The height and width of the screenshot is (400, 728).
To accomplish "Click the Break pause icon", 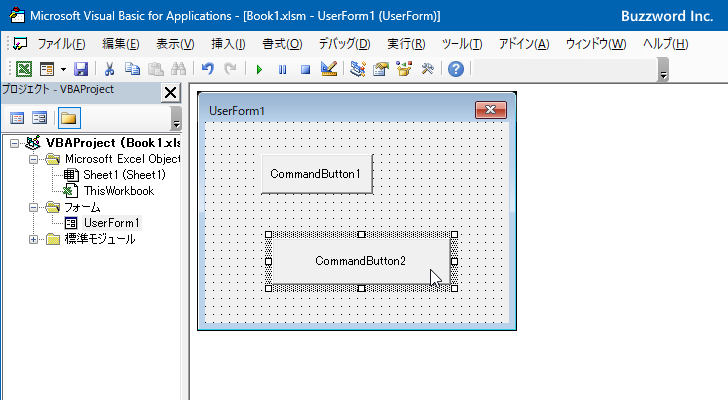I will coord(282,70).
